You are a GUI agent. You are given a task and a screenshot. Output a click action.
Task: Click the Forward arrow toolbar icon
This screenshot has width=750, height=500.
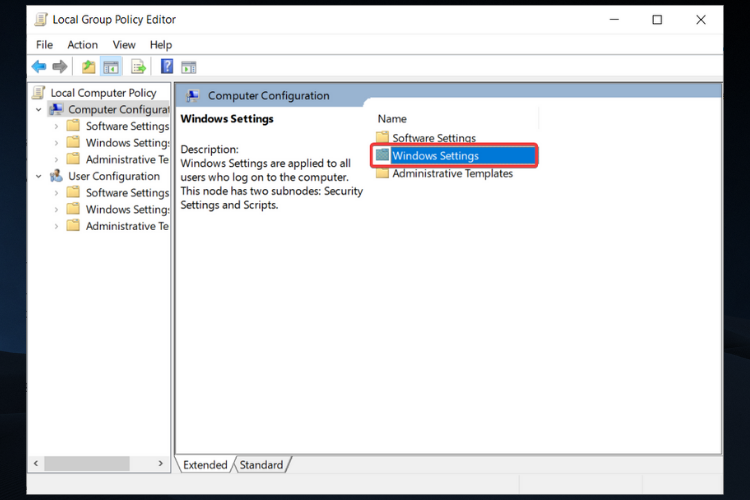60,67
